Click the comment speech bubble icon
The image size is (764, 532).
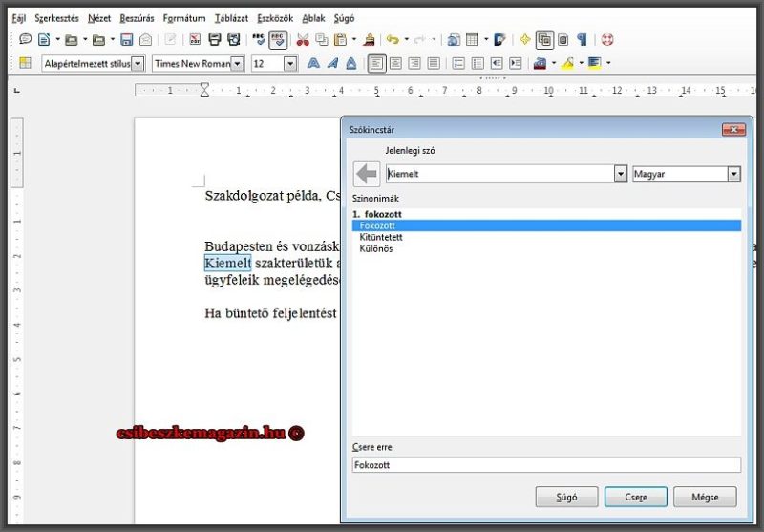click(x=26, y=39)
